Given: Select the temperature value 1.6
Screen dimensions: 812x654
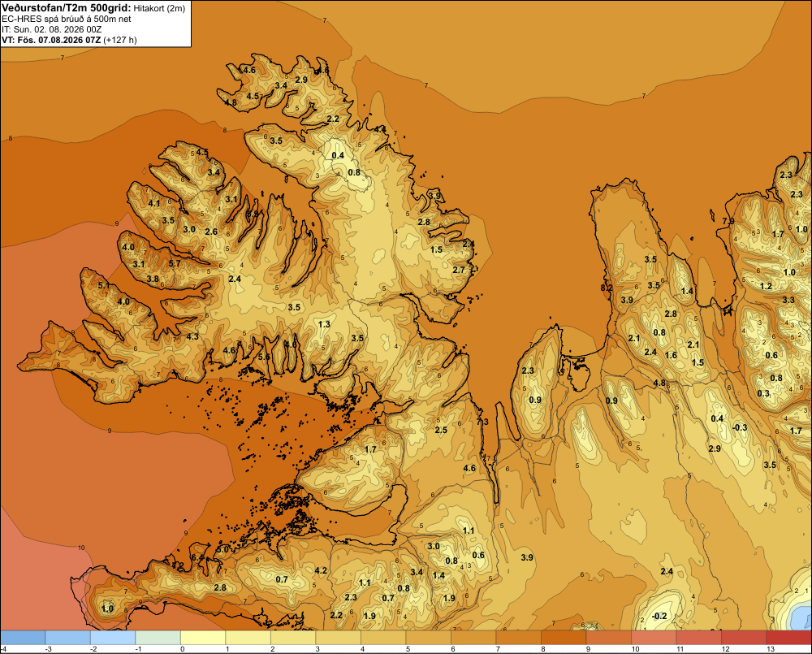Looking at the screenshot, I should (x=672, y=355).
